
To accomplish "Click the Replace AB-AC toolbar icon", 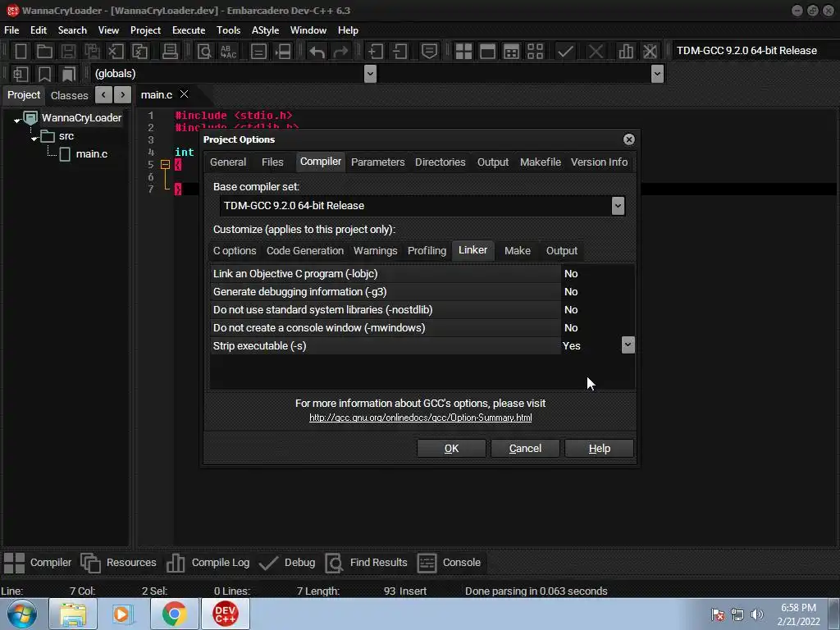I will click(x=229, y=52).
